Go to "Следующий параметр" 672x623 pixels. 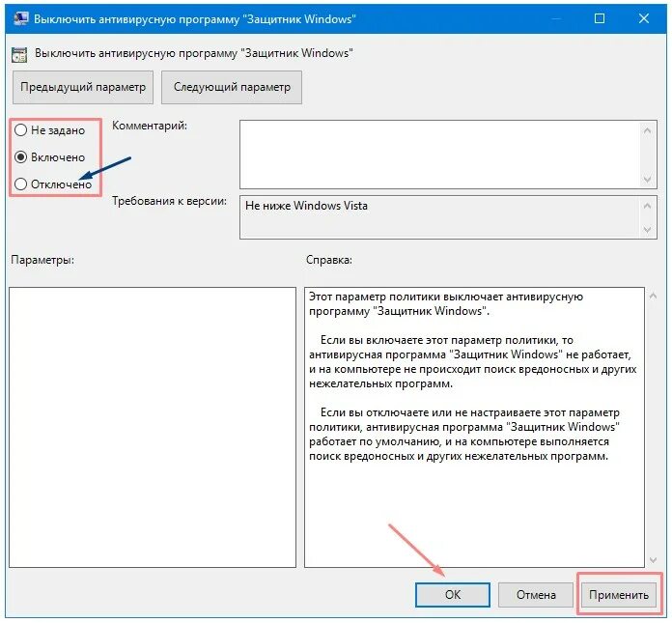pyautogui.click(x=232, y=88)
